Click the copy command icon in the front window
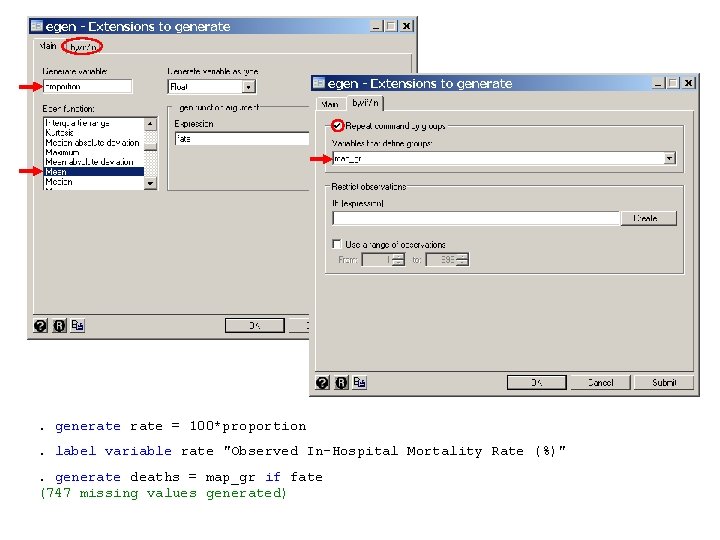The height and width of the screenshot is (540, 720). (x=360, y=382)
